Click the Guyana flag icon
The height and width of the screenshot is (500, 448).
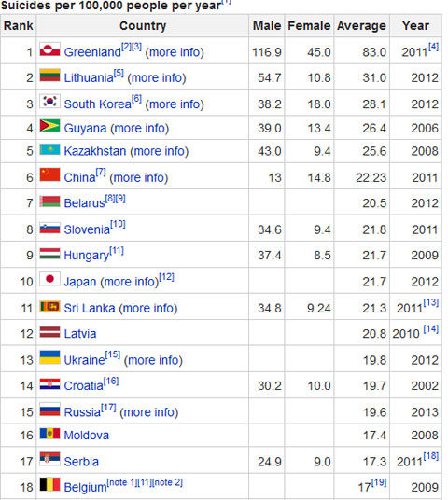pyautogui.click(x=49, y=125)
